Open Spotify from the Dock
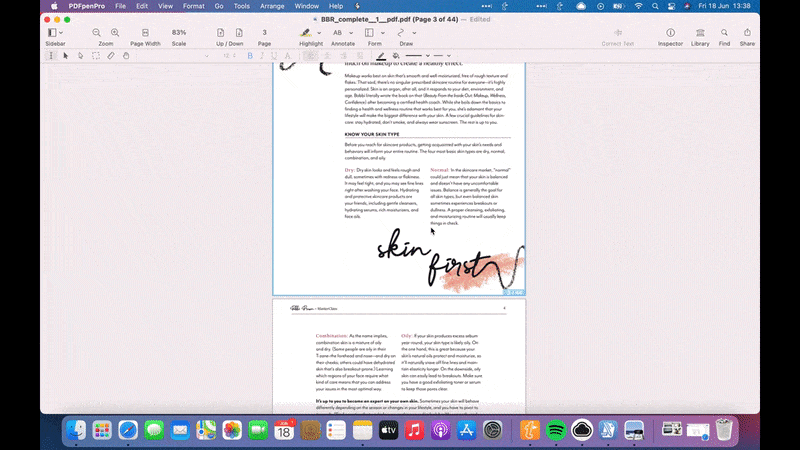This screenshot has width=800, height=450. click(556, 430)
